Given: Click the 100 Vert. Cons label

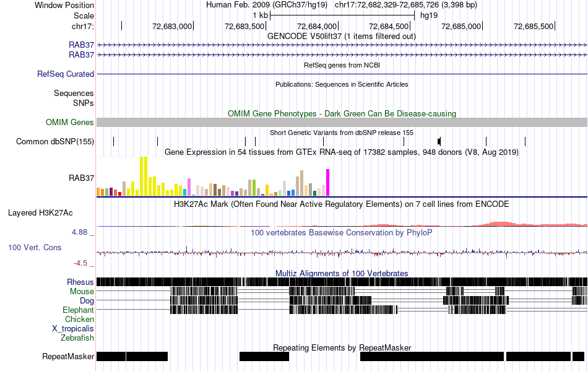Looking at the screenshot, I should tap(35, 248).
